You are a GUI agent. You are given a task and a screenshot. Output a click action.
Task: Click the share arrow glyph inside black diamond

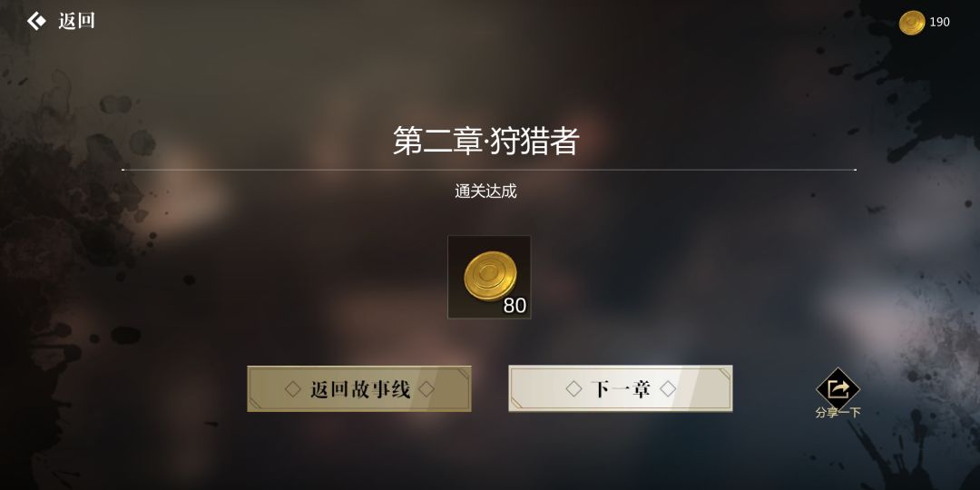[x=838, y=388]
